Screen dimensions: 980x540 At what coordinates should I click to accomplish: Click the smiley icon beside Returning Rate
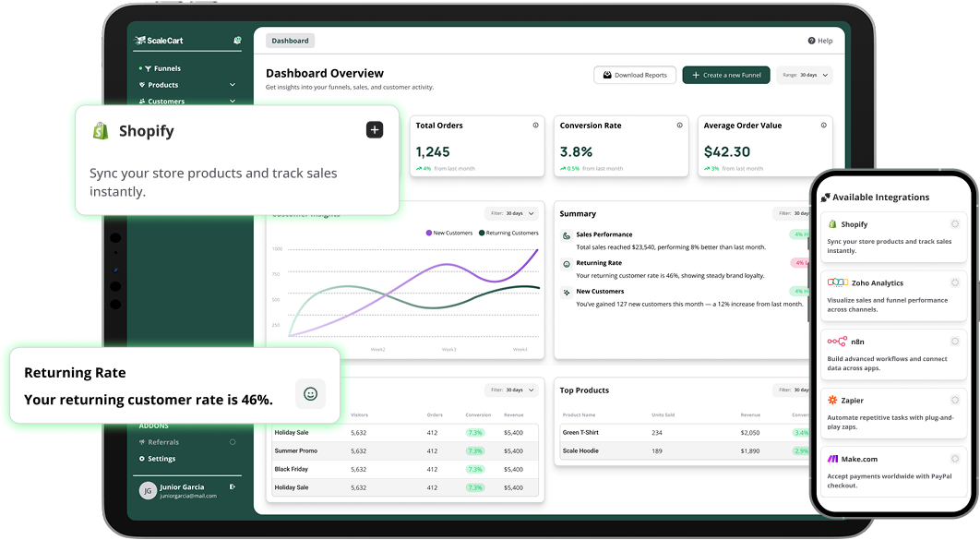(x=311, y=394)
